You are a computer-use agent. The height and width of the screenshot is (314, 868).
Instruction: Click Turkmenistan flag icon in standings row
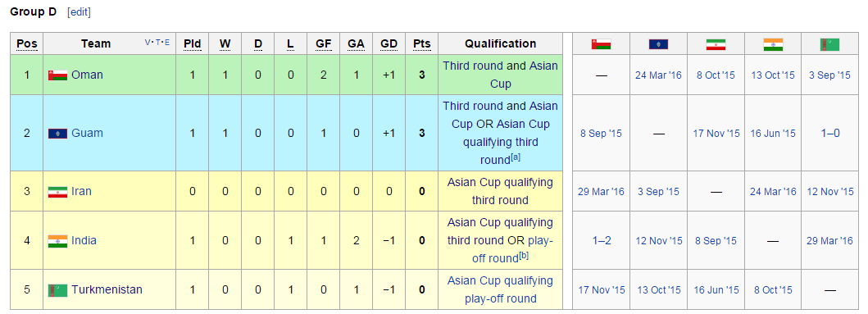tap(57, 289)
